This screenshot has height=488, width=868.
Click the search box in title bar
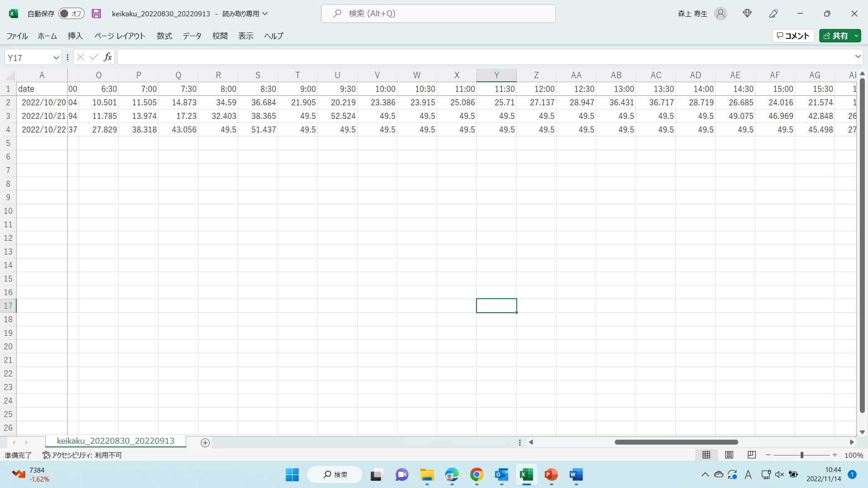tap(438, 14)
